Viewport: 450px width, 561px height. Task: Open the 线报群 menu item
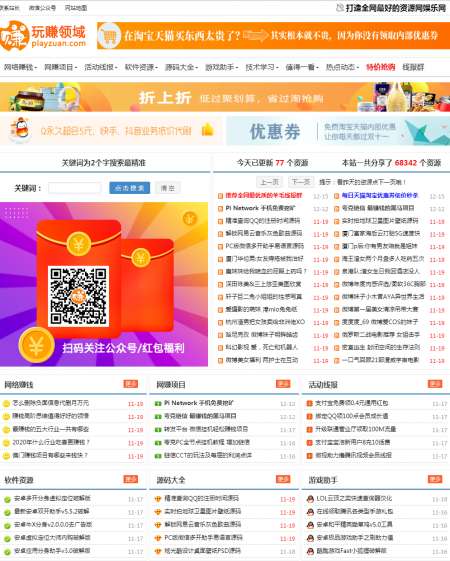pos(413,67)
